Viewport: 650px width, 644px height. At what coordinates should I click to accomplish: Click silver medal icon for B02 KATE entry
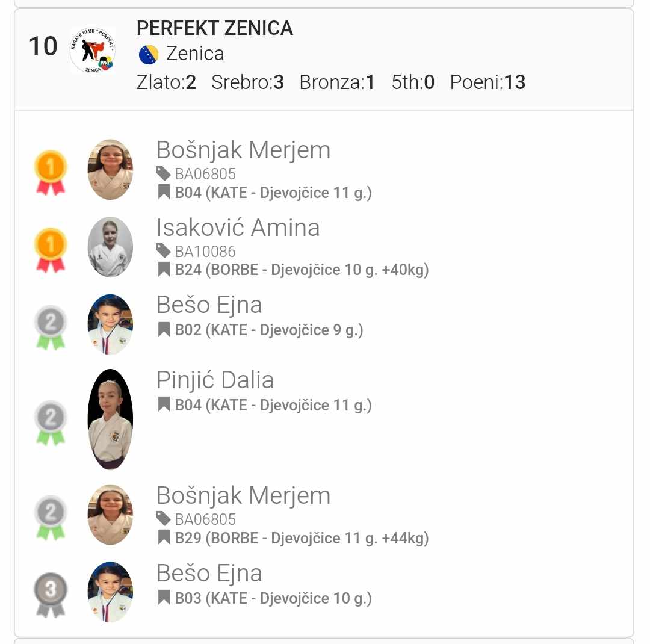tap(51, 327)
